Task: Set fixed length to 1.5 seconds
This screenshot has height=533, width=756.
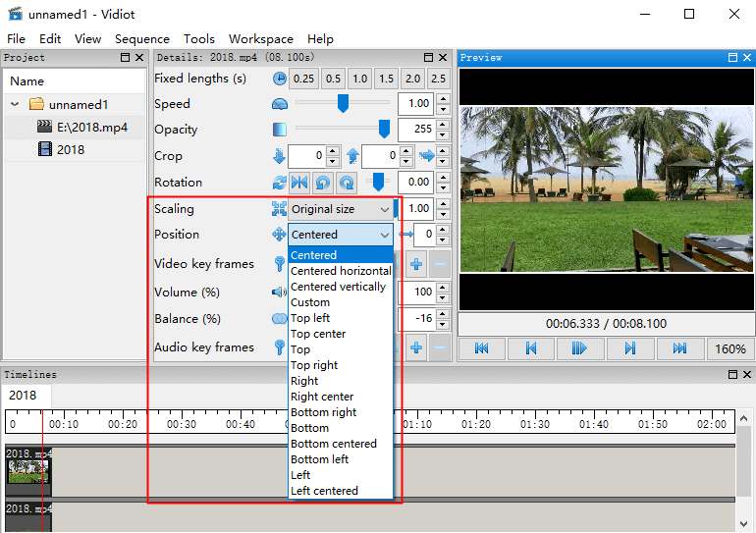Action: (x=386, y=79)
